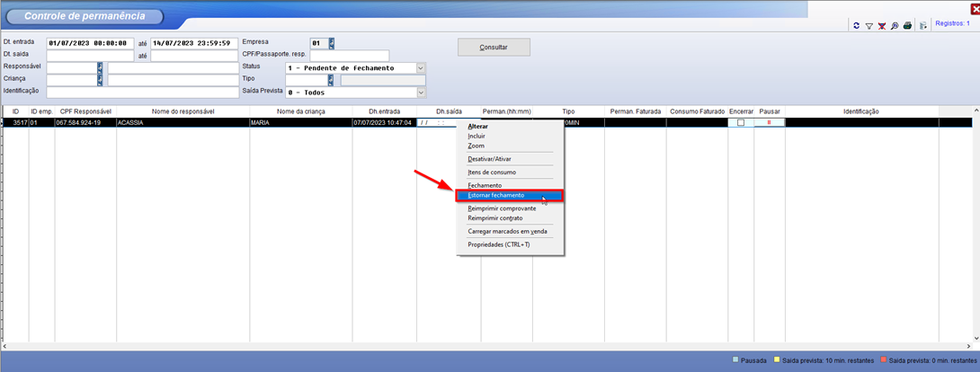980x372 pixels.
Task: Click the pause icon in Pausar column
Action: click(x=769, y=122)
